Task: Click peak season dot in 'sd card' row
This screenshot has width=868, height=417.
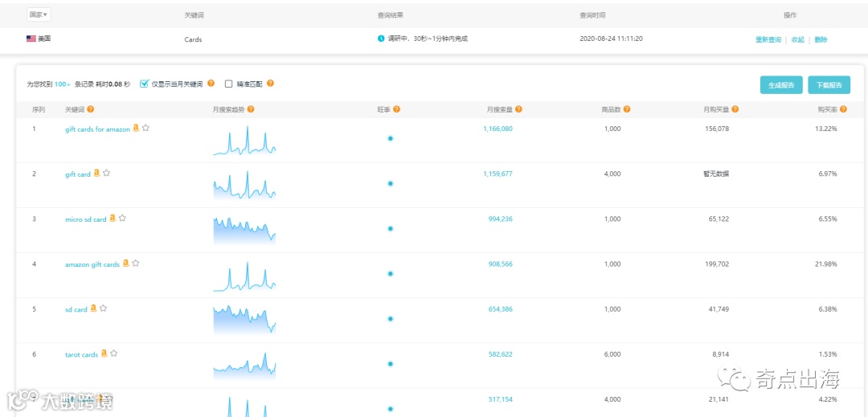Action: 391,319
